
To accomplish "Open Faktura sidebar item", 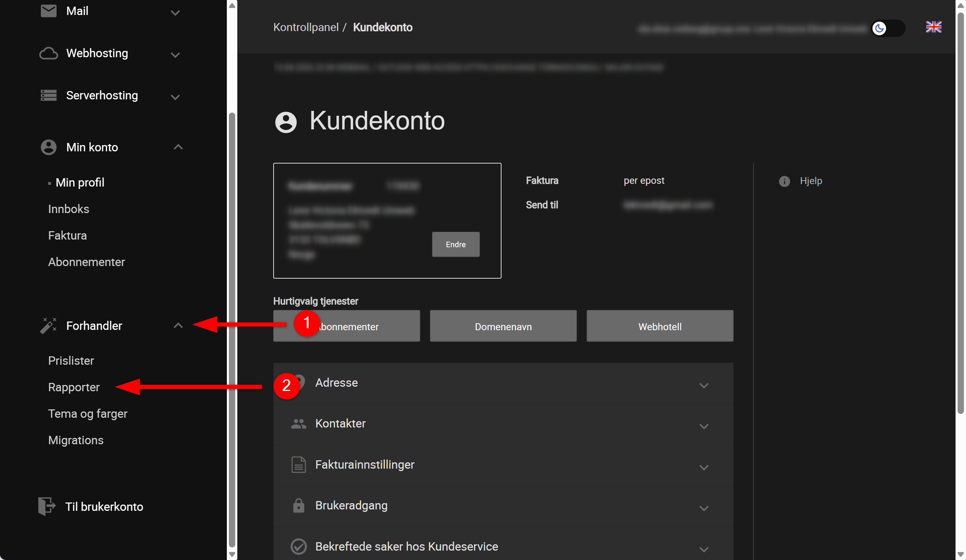I will (x=67, y=235).
